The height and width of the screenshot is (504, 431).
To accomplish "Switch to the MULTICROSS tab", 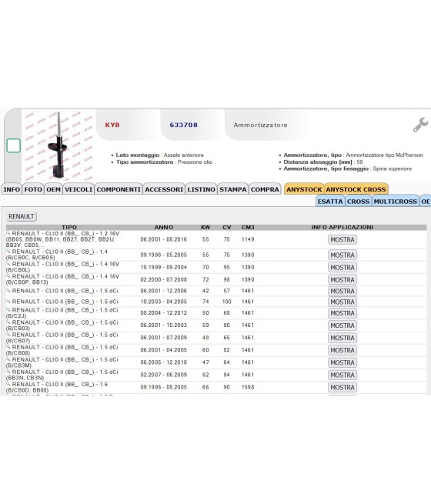I will click(x=396, y=202).
